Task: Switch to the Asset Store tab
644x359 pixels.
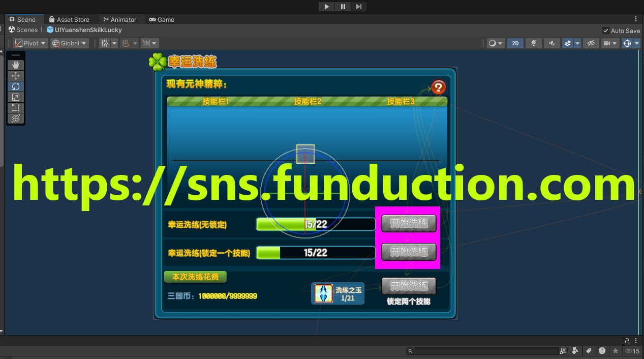Action: [69, 19]
